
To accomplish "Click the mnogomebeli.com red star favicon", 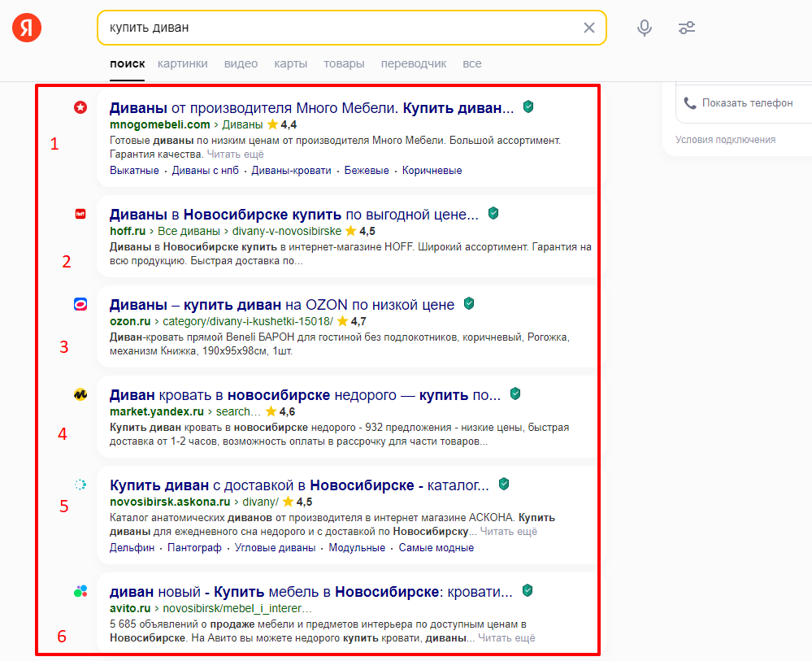I will 80,107.
